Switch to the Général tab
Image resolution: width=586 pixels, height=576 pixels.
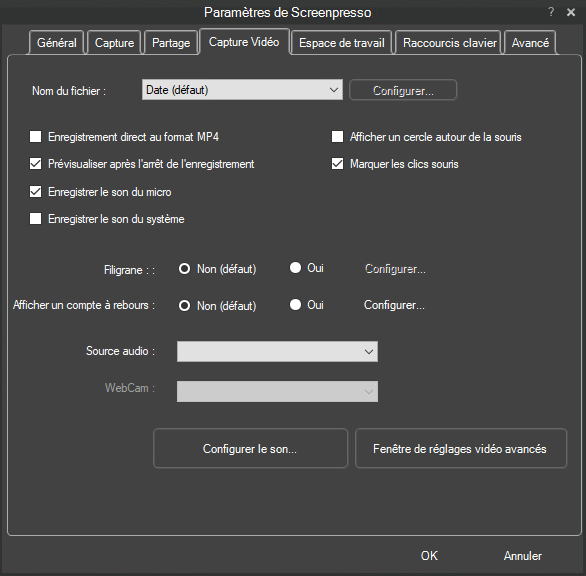click(56, 43)
